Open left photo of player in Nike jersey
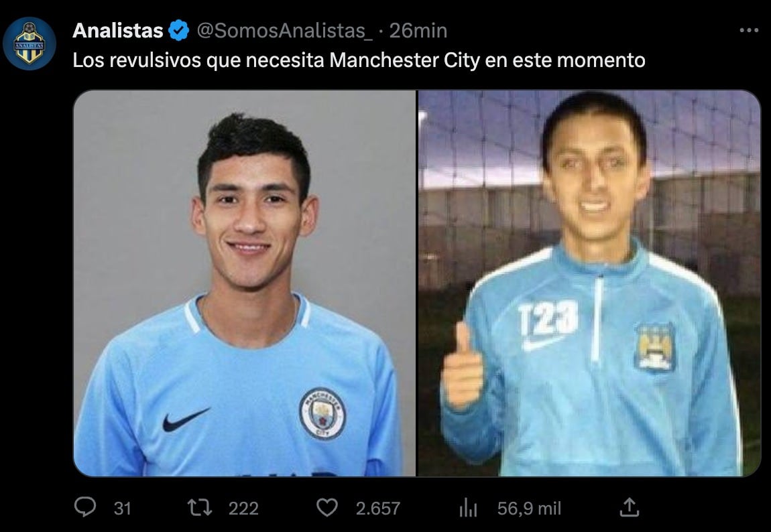This screenshot has width=771, height=532. coord(245,283)
